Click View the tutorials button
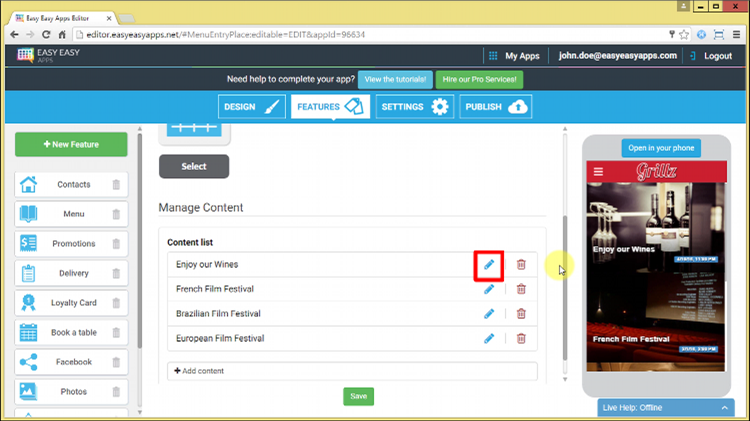 click(396, 79)
